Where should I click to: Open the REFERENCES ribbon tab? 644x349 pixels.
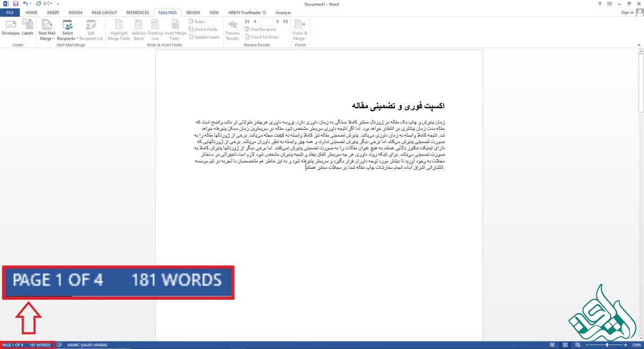click(137, 12)
